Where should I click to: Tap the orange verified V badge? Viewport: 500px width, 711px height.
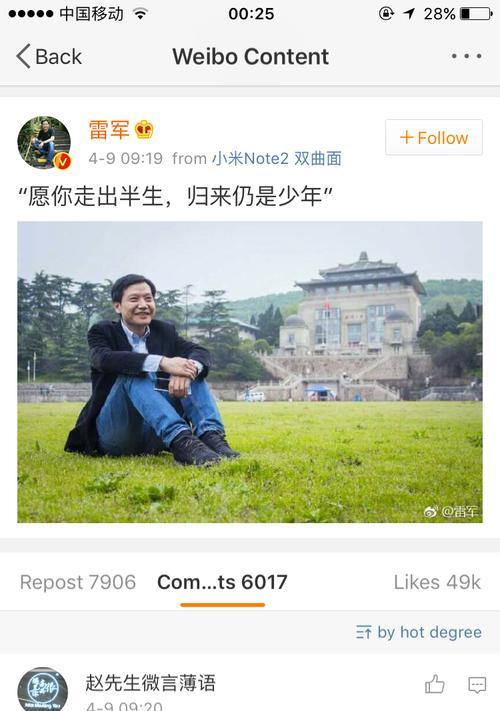click(x=63, y=161)
